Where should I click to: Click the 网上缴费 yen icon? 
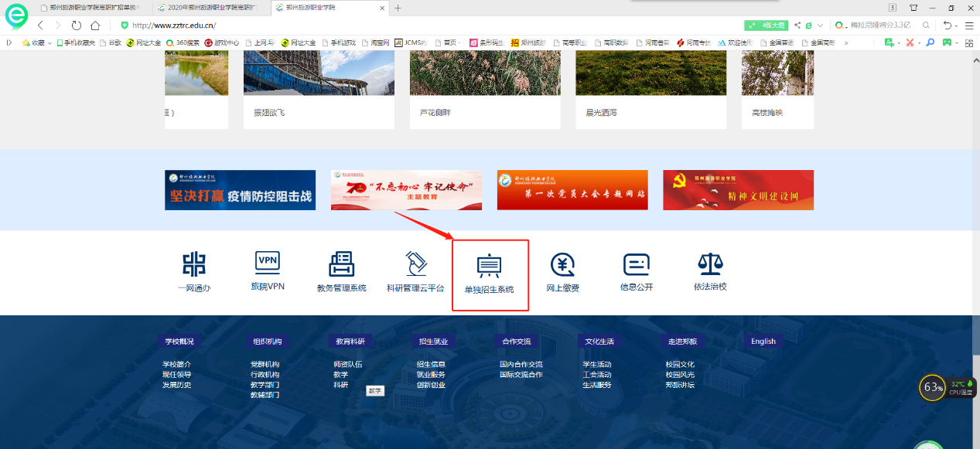562,265
